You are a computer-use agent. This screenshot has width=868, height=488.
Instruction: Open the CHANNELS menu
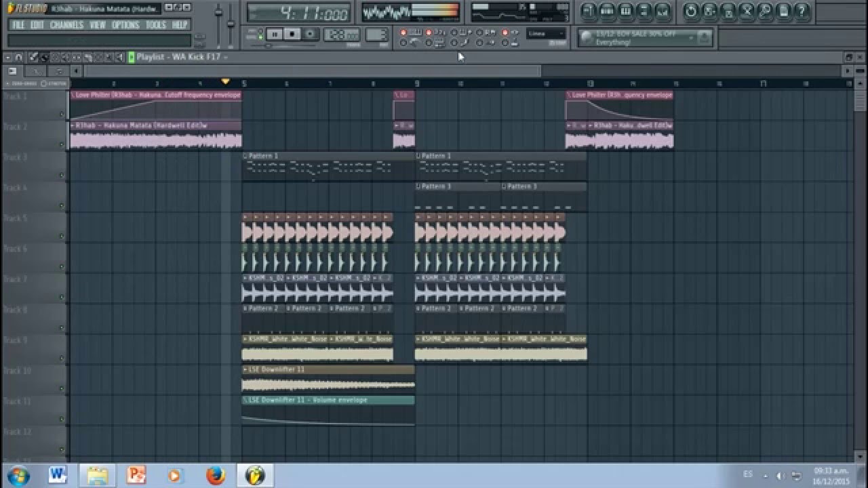pyautogui.click(x=67, y=25)
